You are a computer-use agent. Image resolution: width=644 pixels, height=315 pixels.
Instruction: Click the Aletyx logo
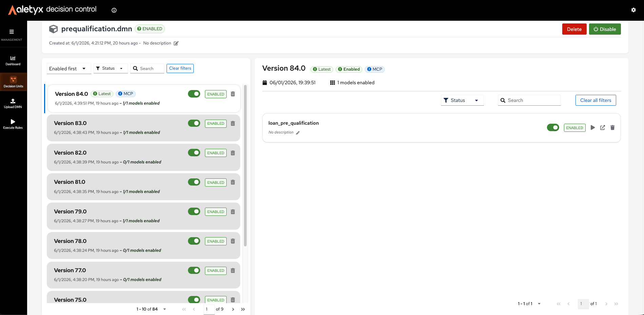26,10
